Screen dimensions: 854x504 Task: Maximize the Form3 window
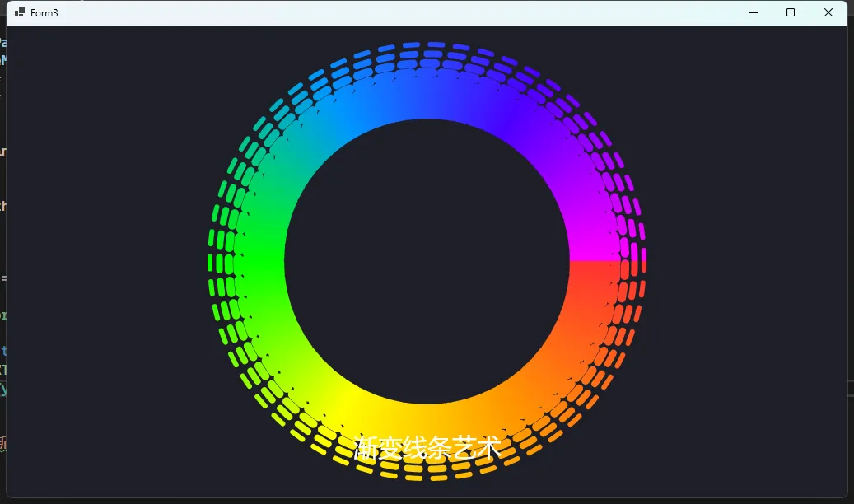[790, 12]
